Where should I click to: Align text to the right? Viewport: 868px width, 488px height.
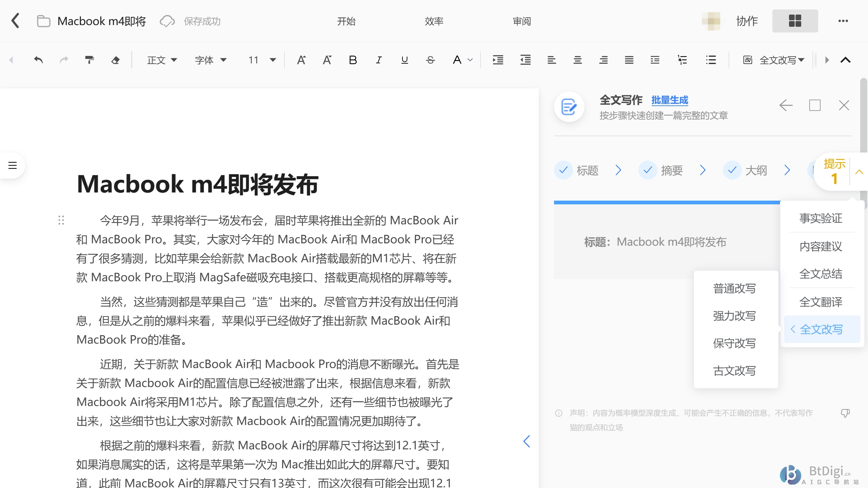pyautogui.click(x=603, y=60)
